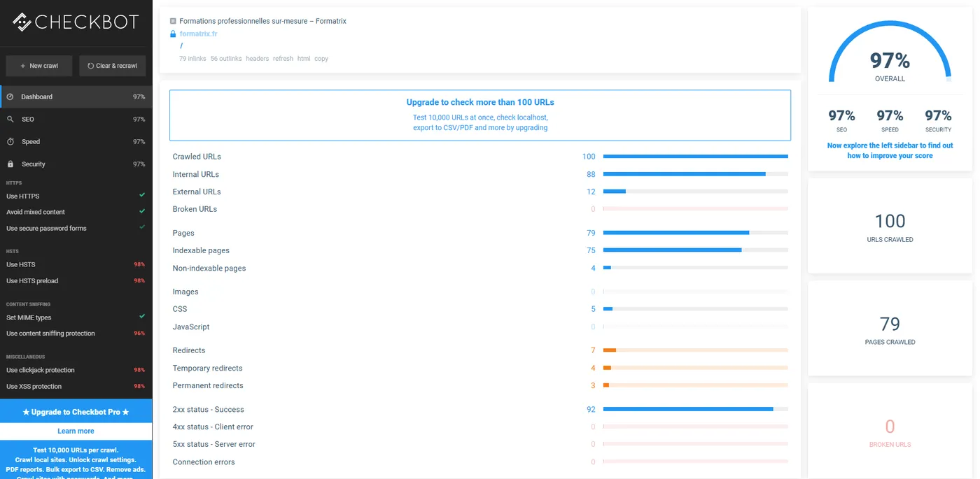
Task: Click green checkmark for Use secure password forms
Action: [x=142, y=228]
